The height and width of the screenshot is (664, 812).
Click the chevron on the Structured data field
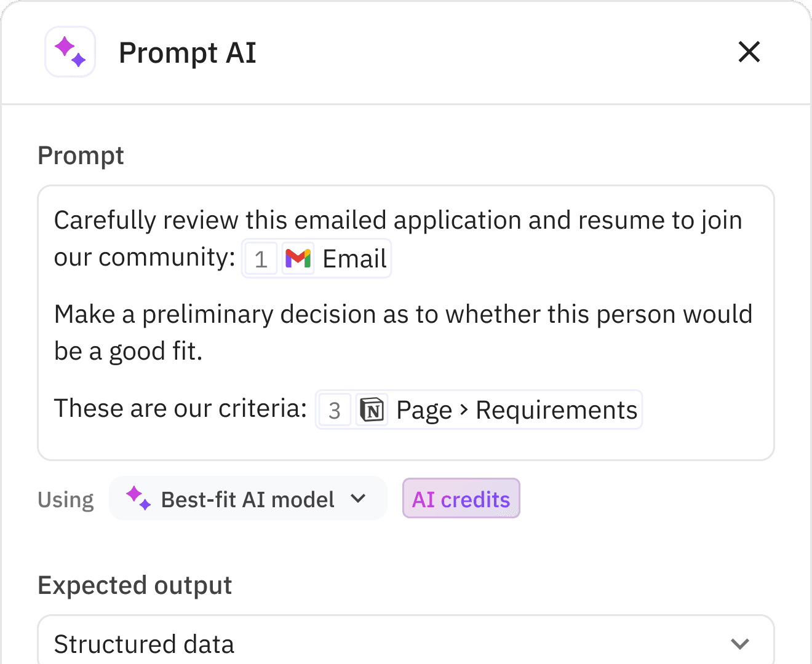pyautogui.click(x=740, y=644)
